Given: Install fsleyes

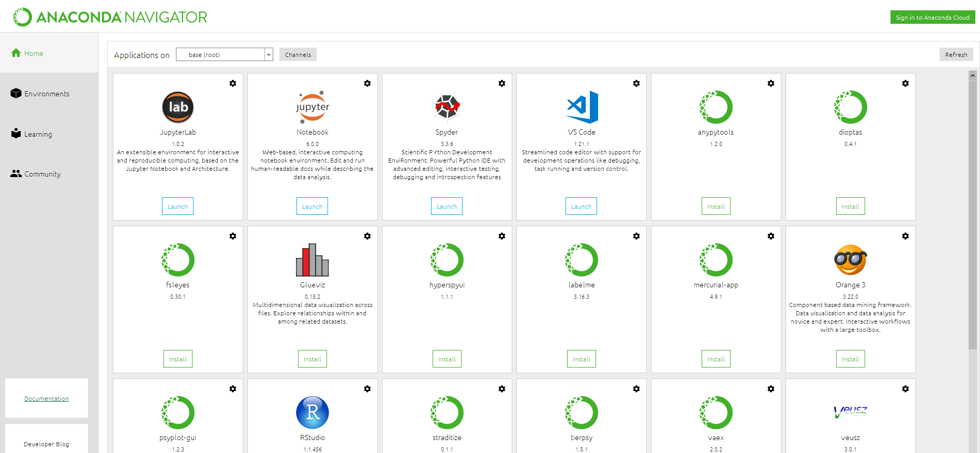Looking at the screenshot, I should (178, 359).
